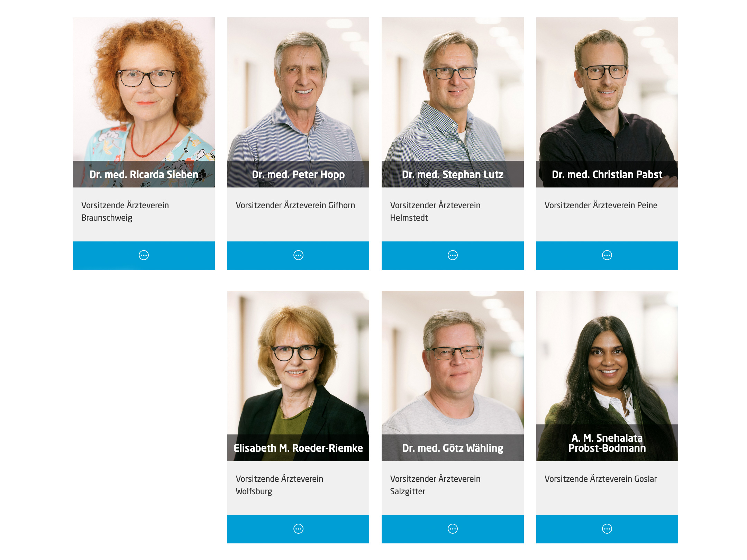747x560 pixels.
Task: Click text Vorsitzender Ärzteverein Gifhorn
Action: pyautogui.click(x=295, y=205)
